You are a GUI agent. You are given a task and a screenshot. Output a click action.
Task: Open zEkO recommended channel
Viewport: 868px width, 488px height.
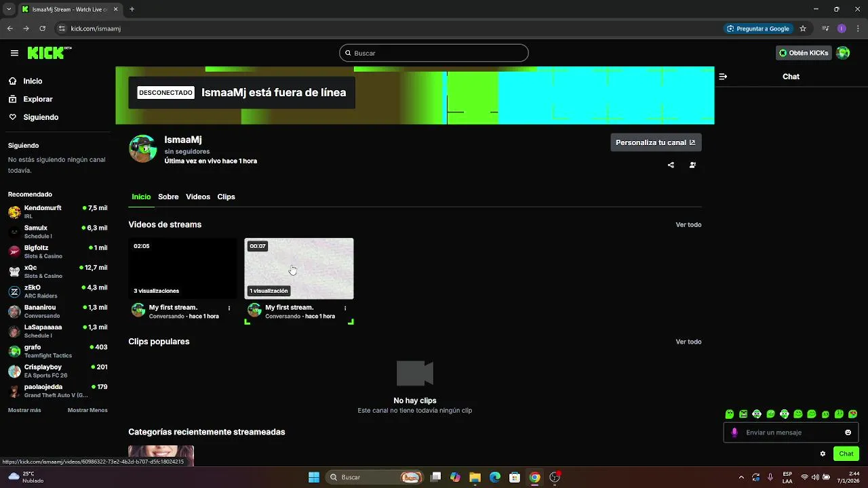tap(58, 291)
